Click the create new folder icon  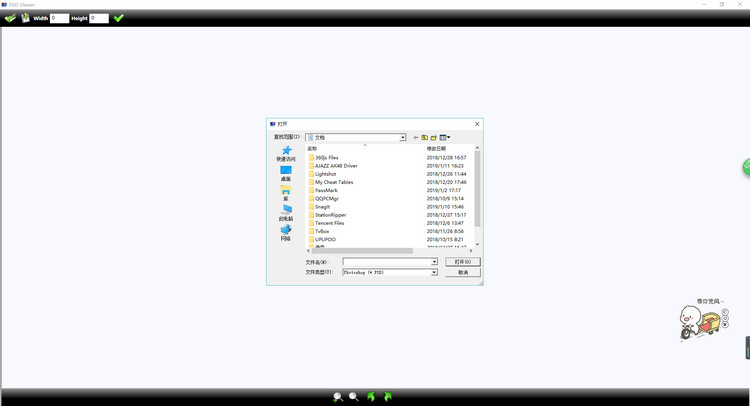(x=433, y=138)
